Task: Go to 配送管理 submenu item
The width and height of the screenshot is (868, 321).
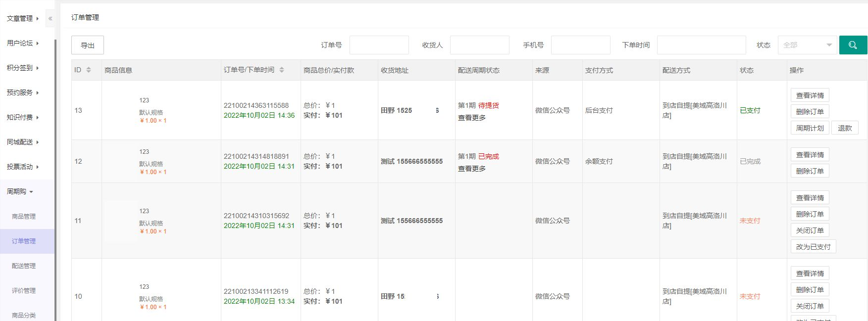Action: point(24,266)
